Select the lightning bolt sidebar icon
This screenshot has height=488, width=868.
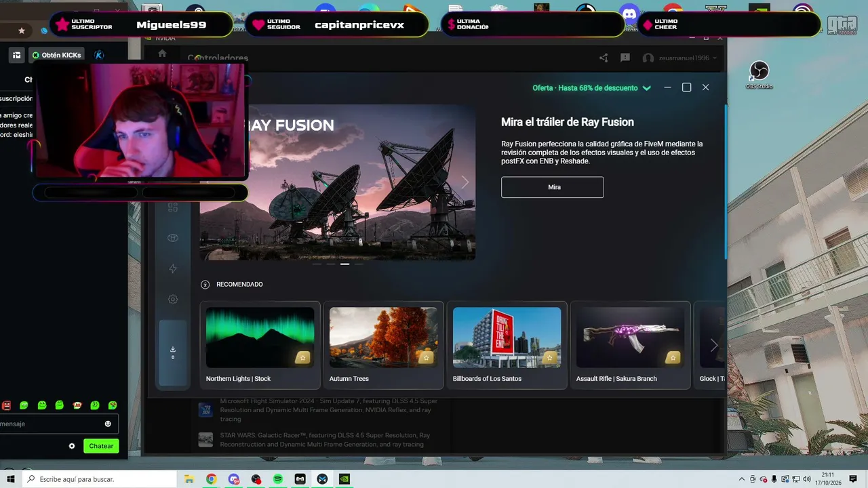tap(173, 269)
